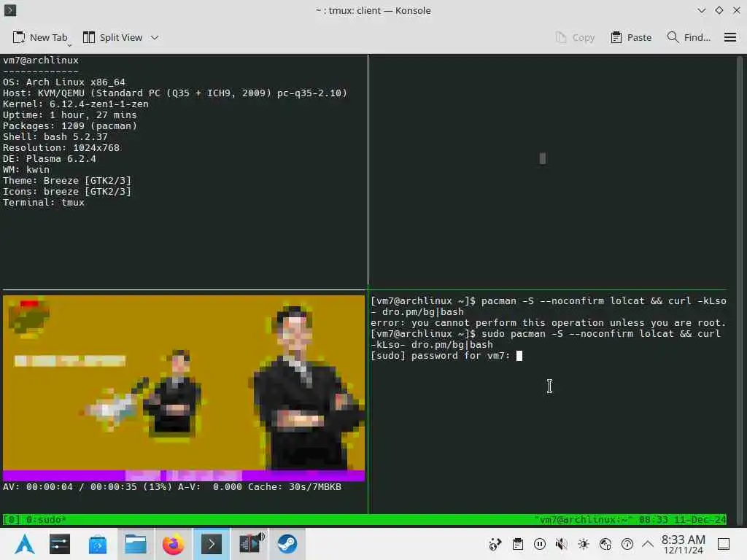
Task: Click the 'Resolution: 1024x768' line
Action: tap(61, 147)
